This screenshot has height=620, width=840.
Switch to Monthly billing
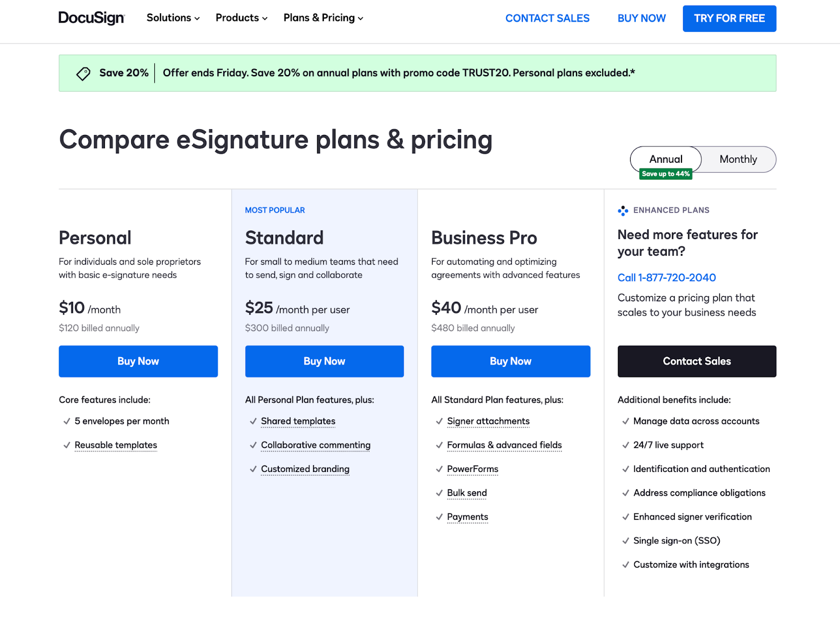point(738,159)
